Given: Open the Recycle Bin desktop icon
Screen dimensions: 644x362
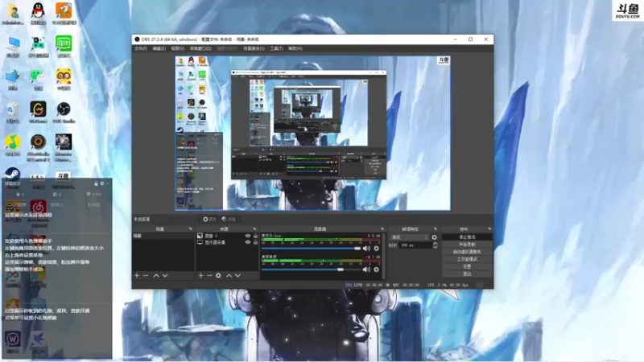Looking at the screenshot, I should coord(13,112).
